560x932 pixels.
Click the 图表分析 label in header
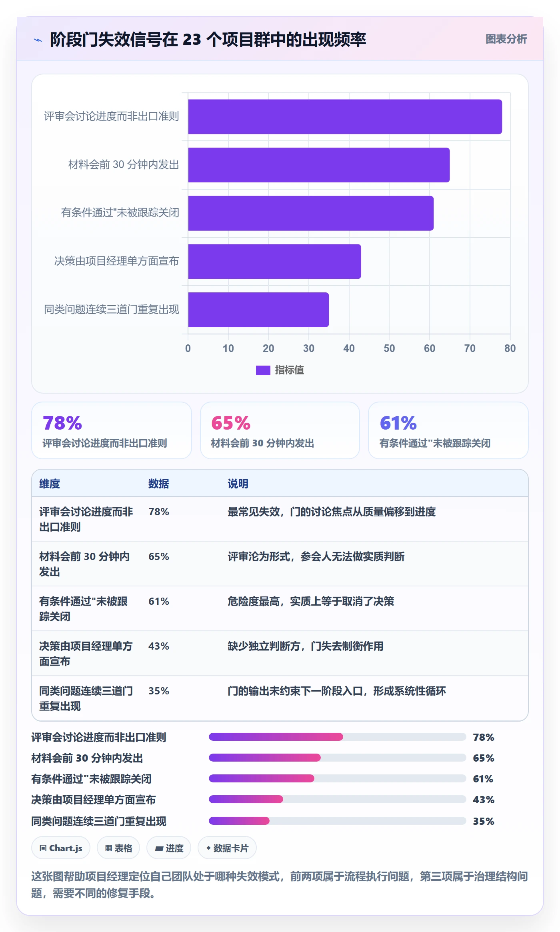(506, 39)
